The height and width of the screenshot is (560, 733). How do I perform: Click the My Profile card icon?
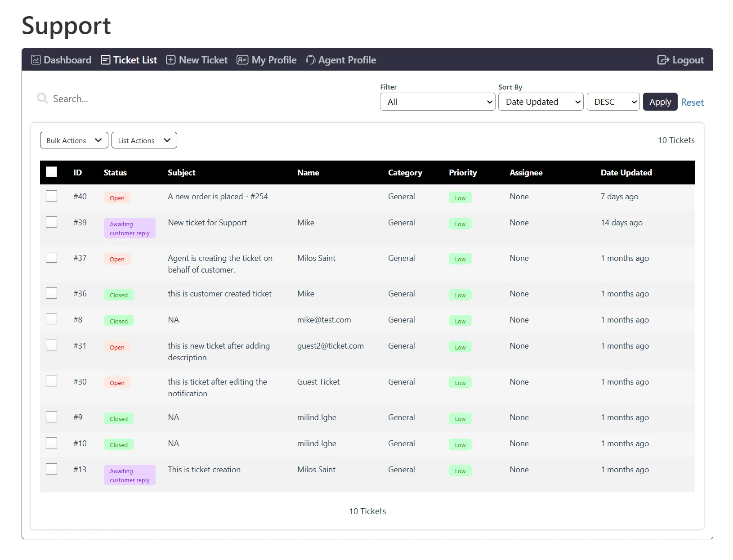(242, 60)
